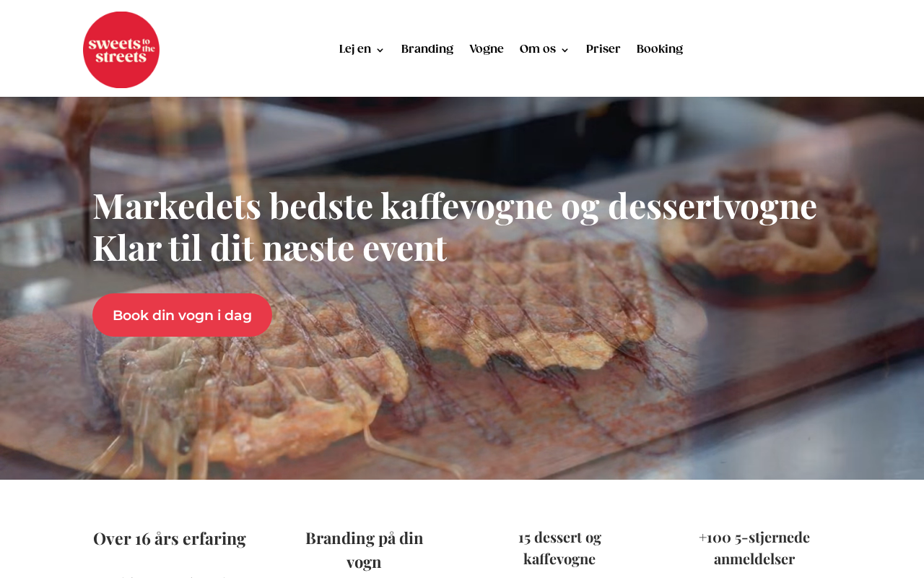Image resolution: width=924 pixels, height=578 pixels.
Task: Expand the Lej en dropdown chevron
Action: click(380, 50)
